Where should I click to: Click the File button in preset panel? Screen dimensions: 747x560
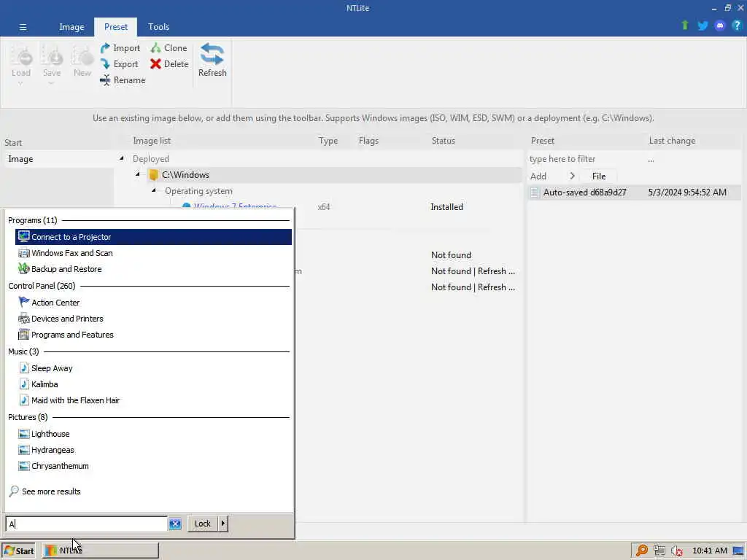[x=598, y=176]
